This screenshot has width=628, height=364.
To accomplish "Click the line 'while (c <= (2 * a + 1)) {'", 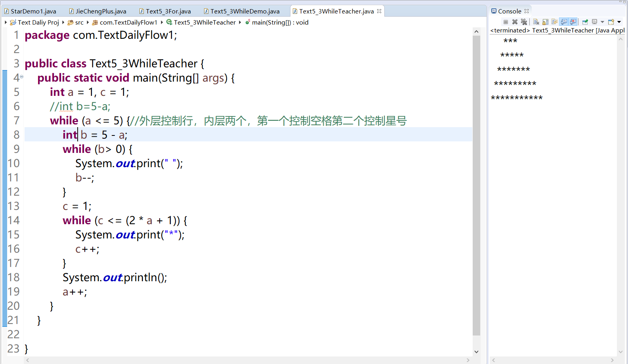I will click(125, 221).
